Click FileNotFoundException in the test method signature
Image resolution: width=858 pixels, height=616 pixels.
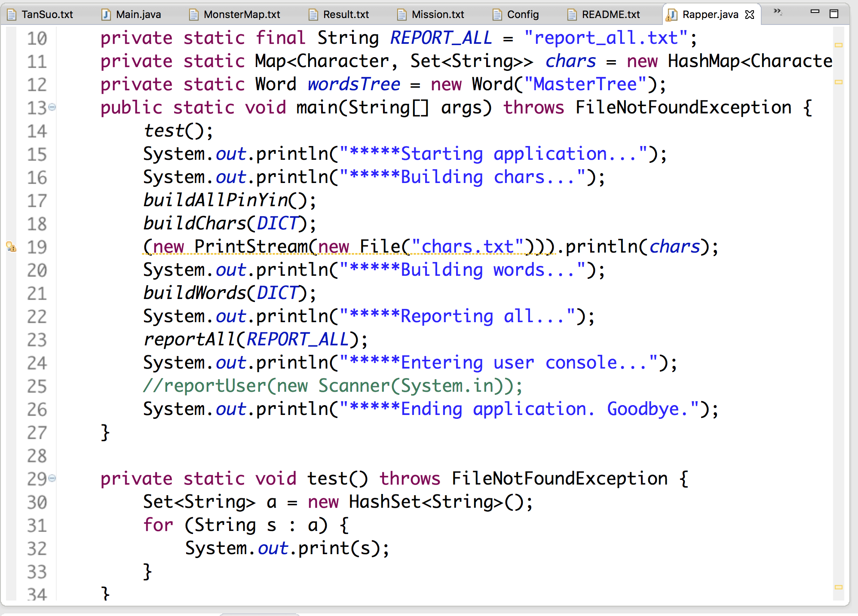(x=560, y=479)
